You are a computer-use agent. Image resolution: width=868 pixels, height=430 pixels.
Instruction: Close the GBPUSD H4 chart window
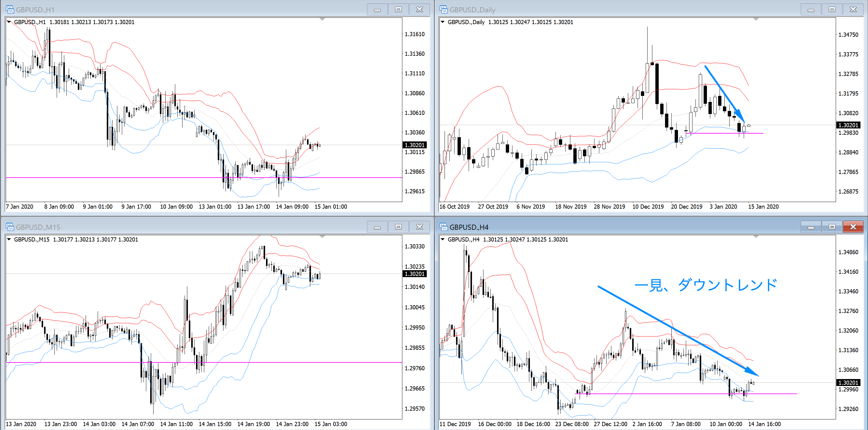[853, 227]
